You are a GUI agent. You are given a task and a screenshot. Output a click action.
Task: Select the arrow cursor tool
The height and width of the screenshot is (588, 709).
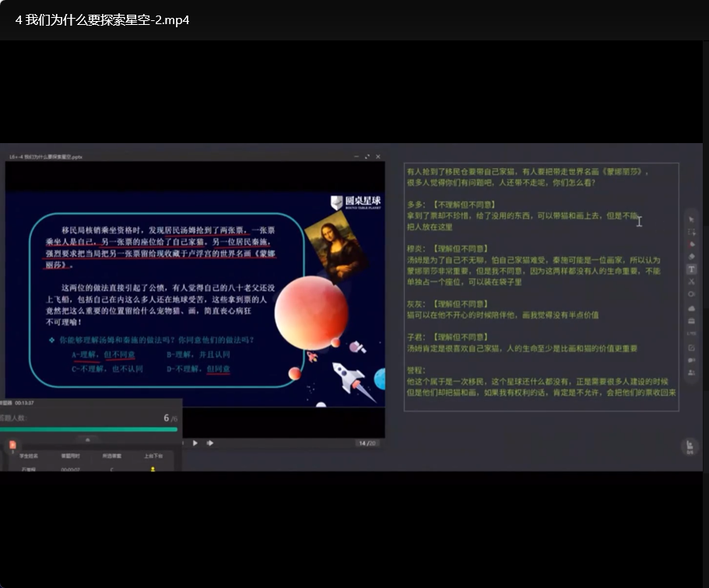(x=691, y=219)
